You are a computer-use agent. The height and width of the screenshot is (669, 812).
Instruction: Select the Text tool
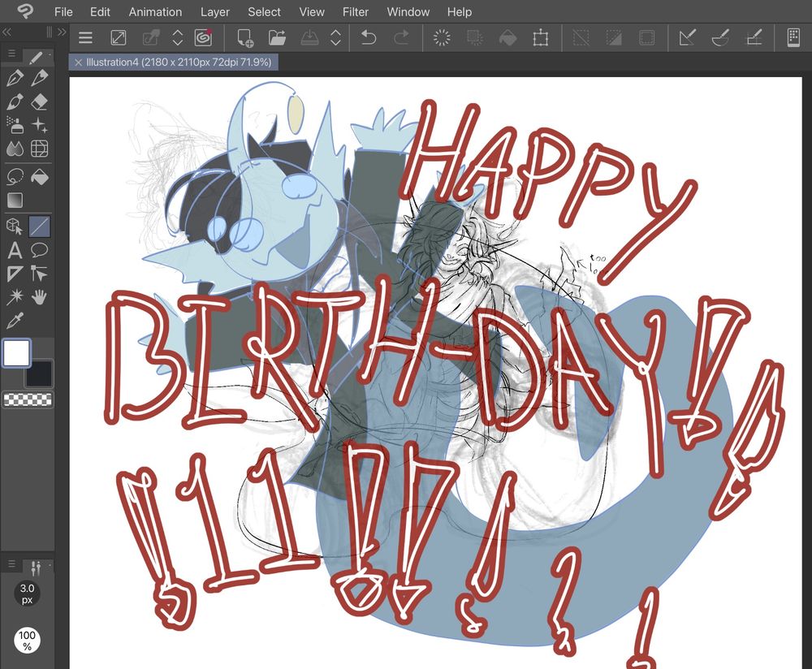[x=15, y=251]
